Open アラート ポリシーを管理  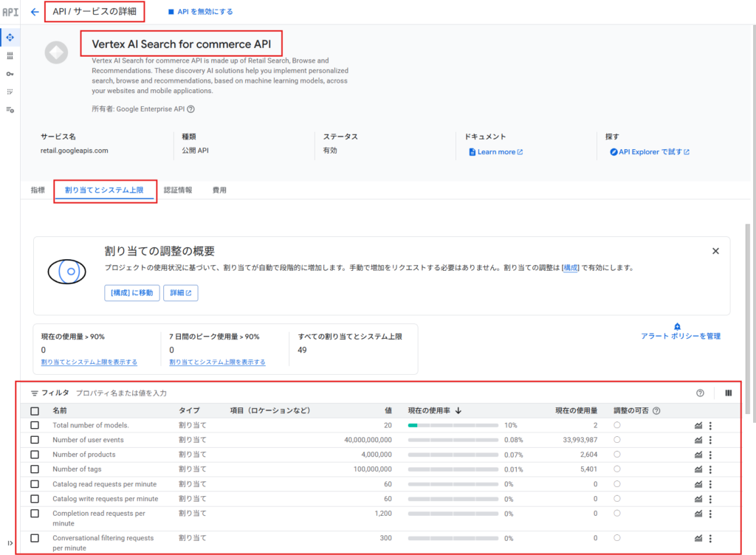pos(680,331)
